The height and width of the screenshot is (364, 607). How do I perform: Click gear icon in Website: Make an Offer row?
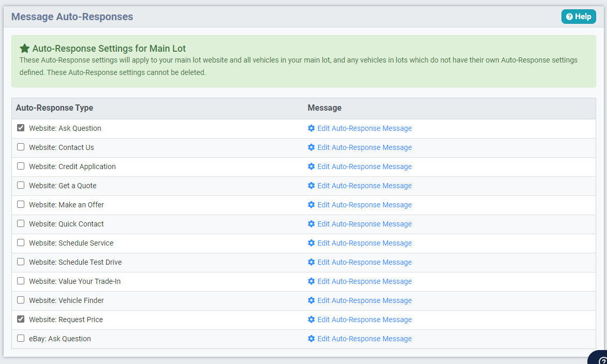[x=311, y=205]
